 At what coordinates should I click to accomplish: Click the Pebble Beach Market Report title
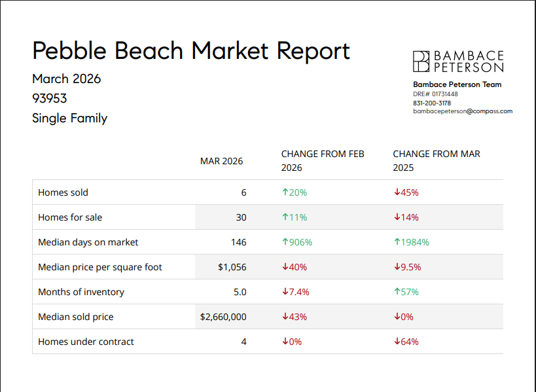(x=191, y=51)
